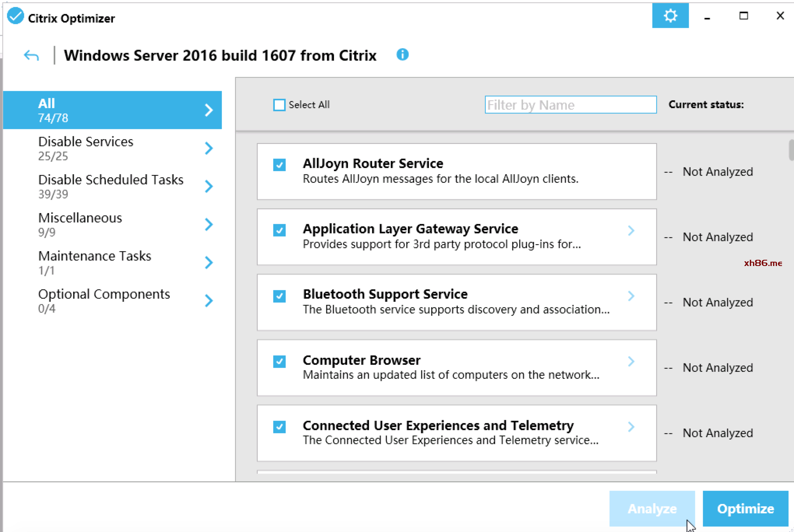794x532 pixels.
Task: Expand Bluetooth Support Service details chevron
Action: 631,296
